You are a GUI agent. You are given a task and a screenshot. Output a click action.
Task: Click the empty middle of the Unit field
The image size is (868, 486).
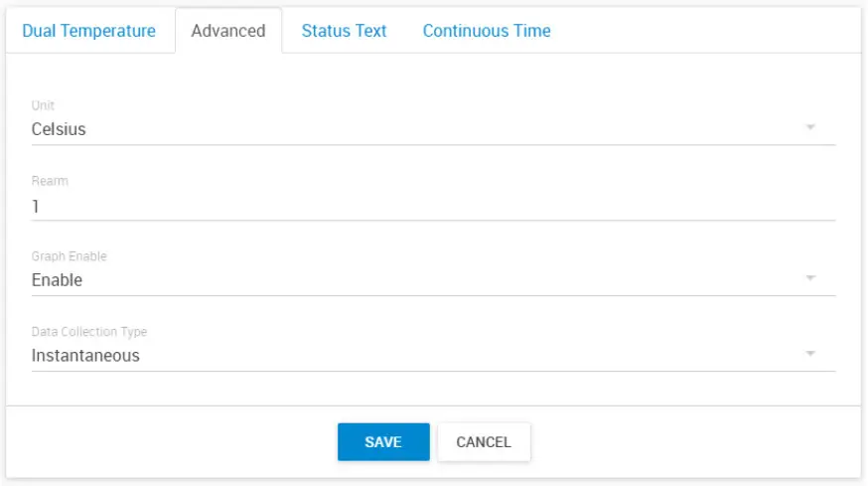click(433, 129)
